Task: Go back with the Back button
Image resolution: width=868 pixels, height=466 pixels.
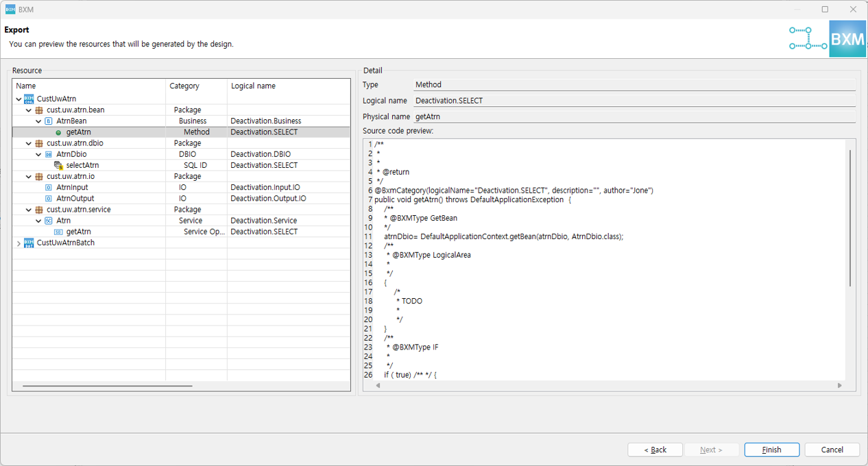Action: click(655, 450)
